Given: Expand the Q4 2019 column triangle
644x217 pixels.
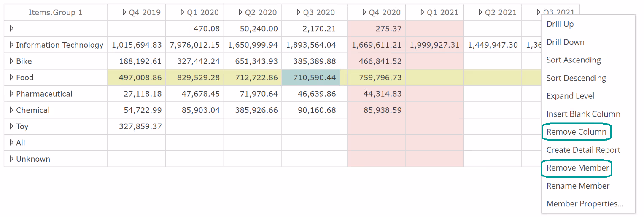Looking at the screenshot, I should [x=124, y=12].
